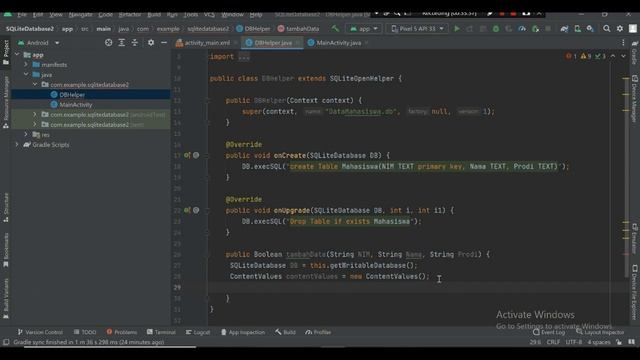Viewport: 640px width, 360px height.
Task: Click error count indicator in editor
Action: coord(571,56)
